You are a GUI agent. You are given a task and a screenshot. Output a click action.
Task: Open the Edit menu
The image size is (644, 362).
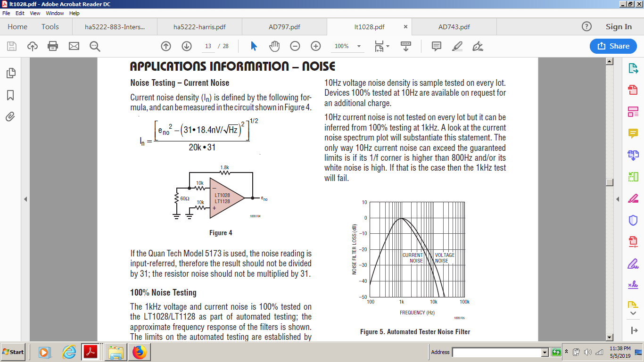[x=20, y=13]
